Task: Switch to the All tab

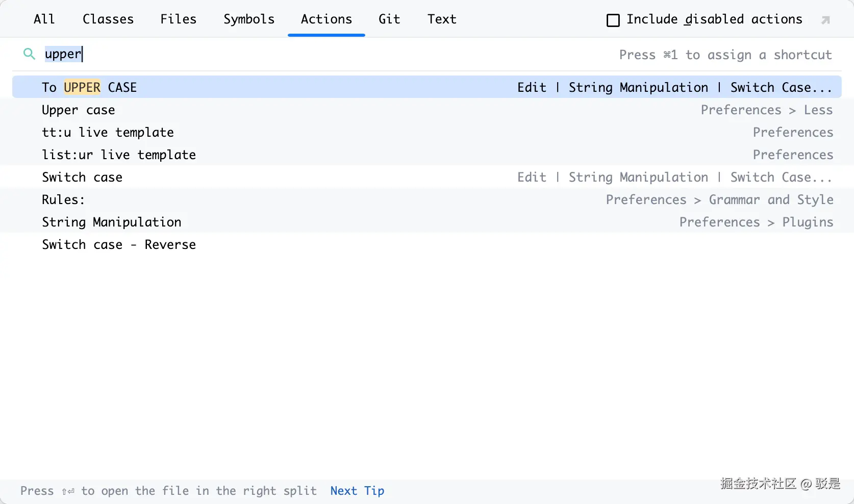Action: (44, 19)
